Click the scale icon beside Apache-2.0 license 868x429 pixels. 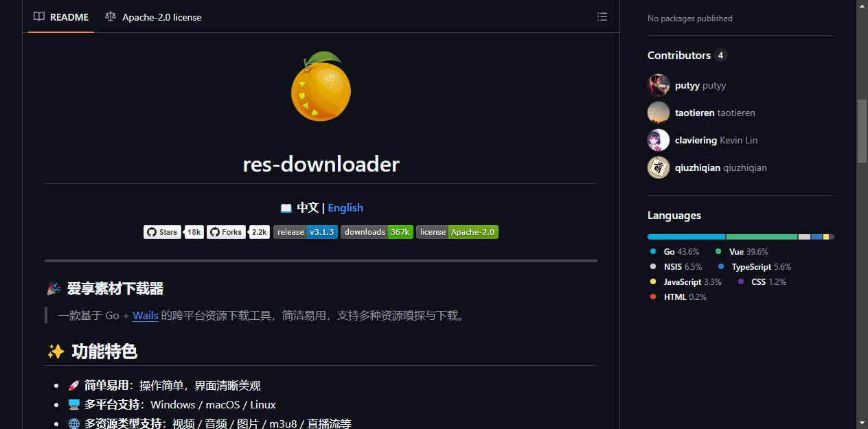coord(111,17)
